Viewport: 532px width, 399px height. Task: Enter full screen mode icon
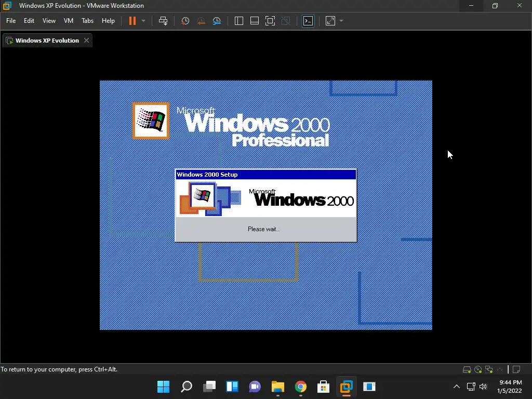[x=270, y=21]
